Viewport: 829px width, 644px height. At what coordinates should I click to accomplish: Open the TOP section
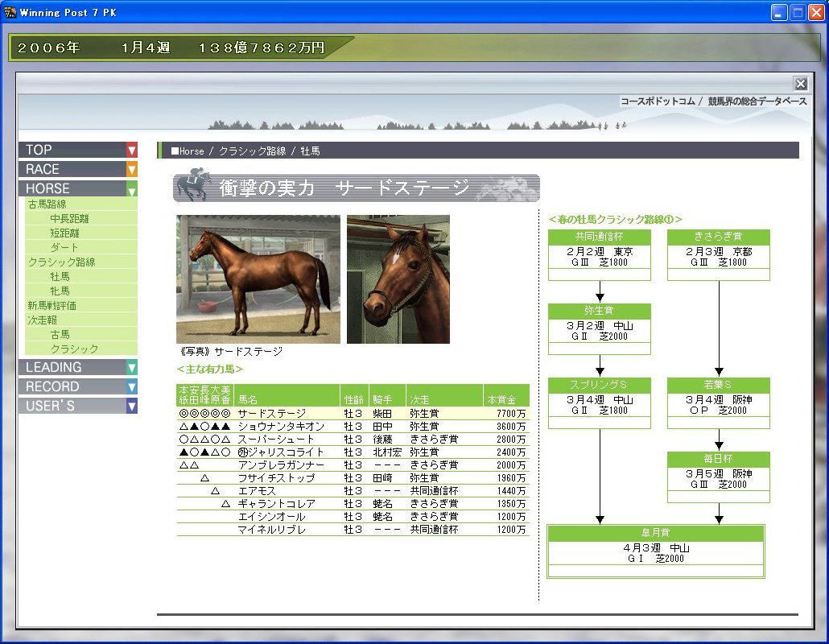coord(72,151)
